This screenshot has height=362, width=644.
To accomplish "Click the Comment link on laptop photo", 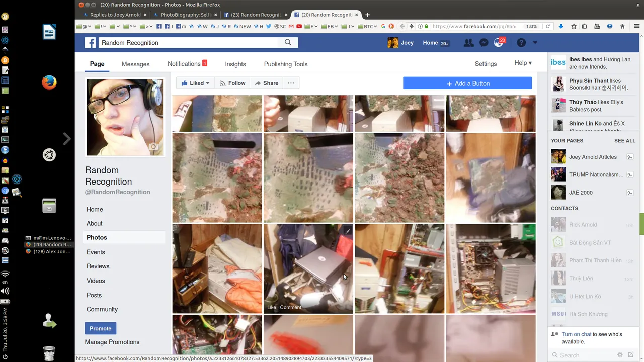I will (291, 307).
